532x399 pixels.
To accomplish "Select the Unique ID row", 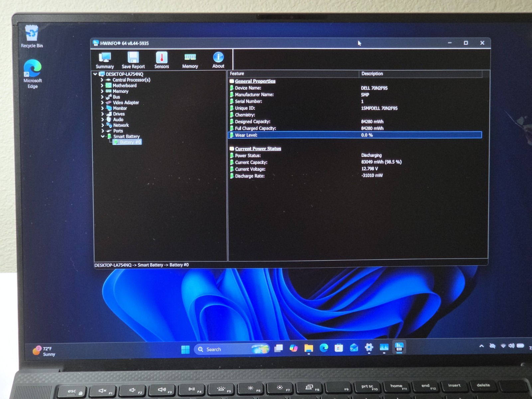I will tap(355, 108).
